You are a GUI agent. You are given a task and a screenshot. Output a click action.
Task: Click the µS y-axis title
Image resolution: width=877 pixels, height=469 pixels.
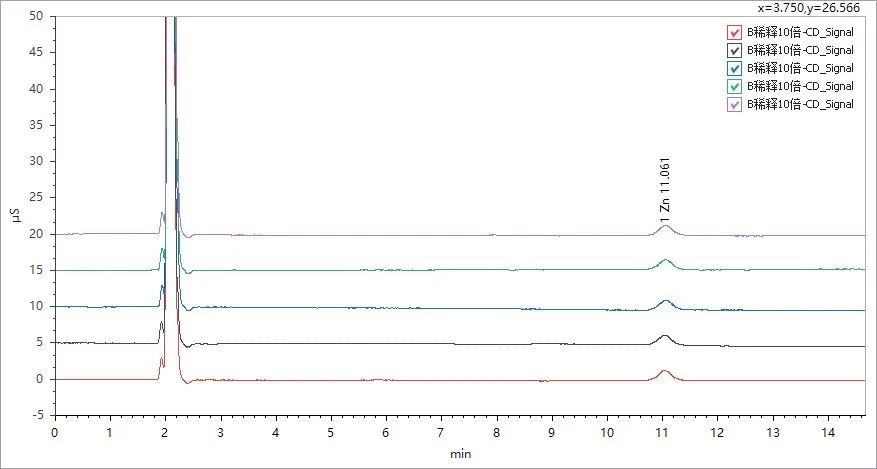tap(14, 215)
